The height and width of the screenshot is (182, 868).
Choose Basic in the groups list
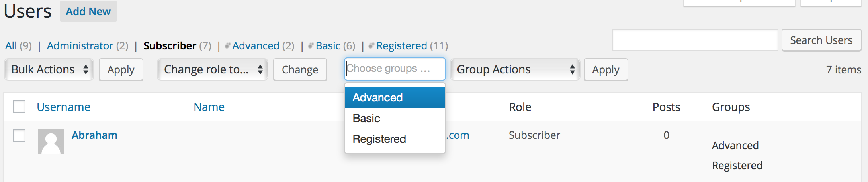click(395, 118)
